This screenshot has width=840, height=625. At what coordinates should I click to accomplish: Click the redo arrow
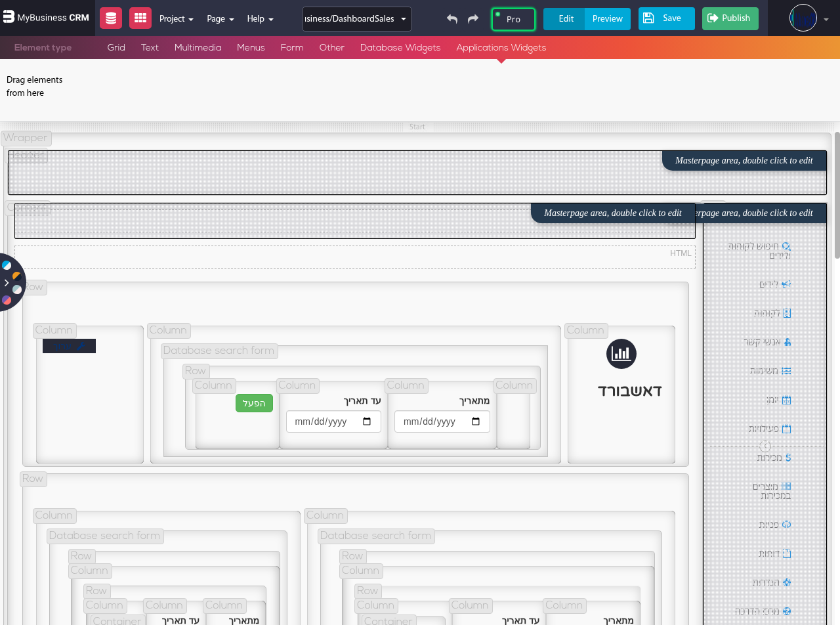click(473, 19)
